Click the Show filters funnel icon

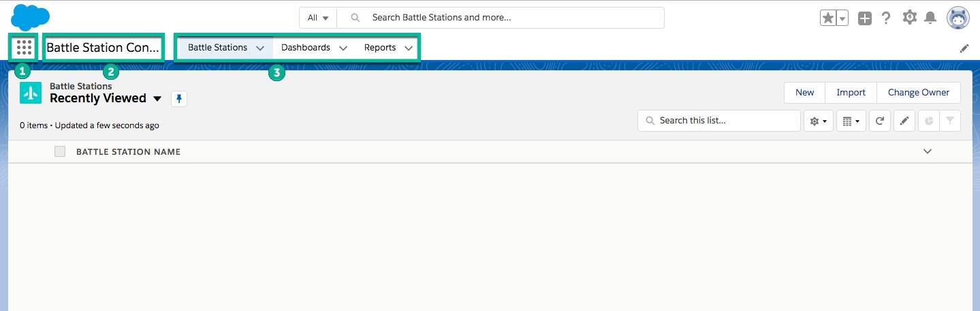(950, 121)
